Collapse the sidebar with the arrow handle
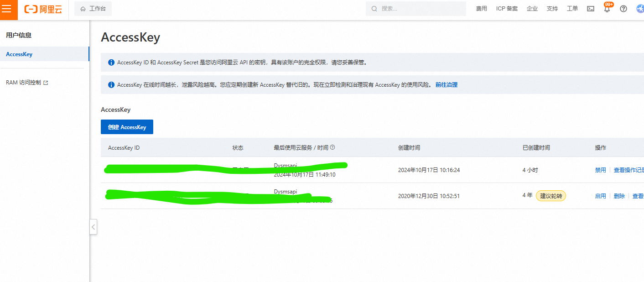This screenshot has height=282, width=644. coord(93,226)
